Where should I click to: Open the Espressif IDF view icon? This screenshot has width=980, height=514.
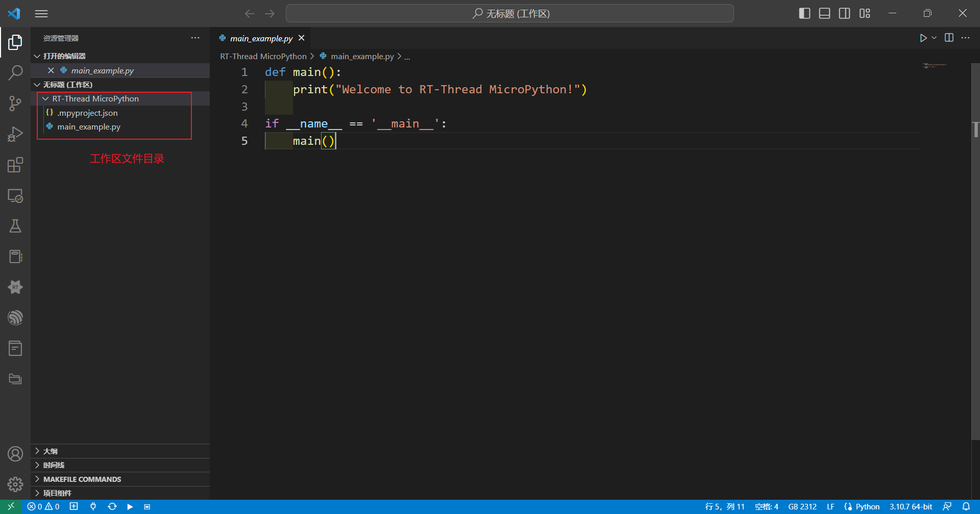[x=15, y=318]
